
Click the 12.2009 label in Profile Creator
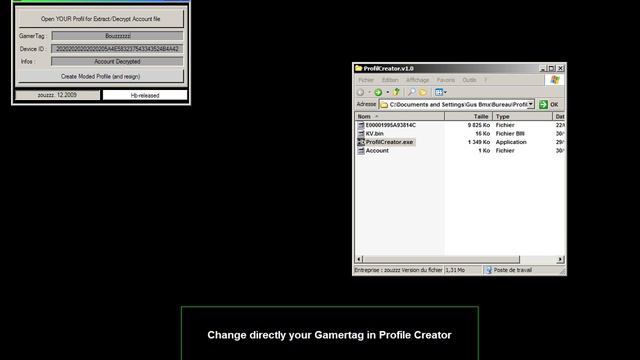pos(57,95)
